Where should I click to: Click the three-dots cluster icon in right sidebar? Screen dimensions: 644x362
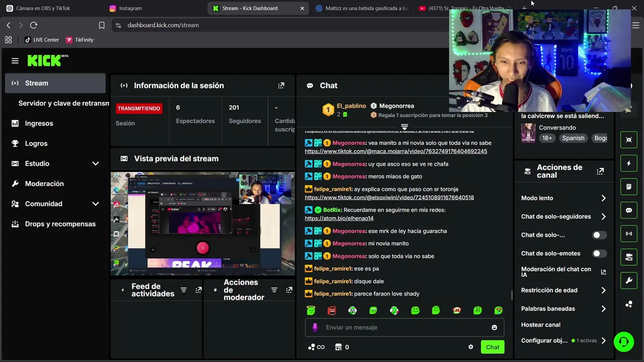pyautogui.click(x=629, y=304)
